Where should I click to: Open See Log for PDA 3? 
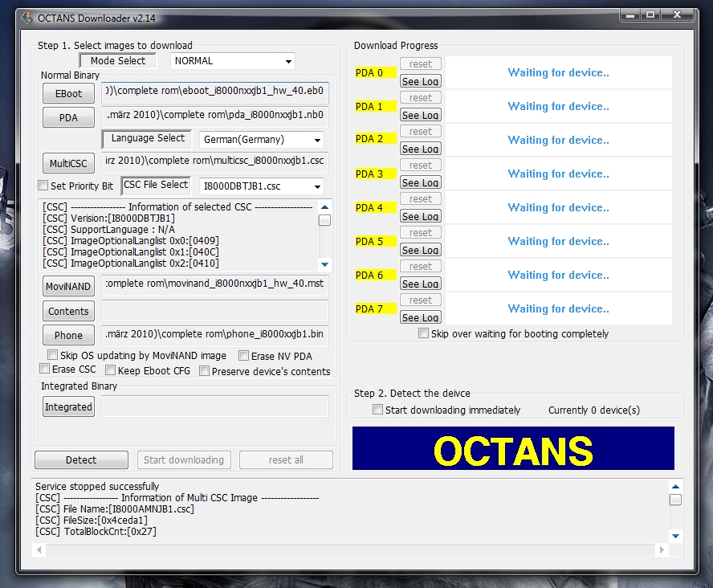(x=421, y=182)
